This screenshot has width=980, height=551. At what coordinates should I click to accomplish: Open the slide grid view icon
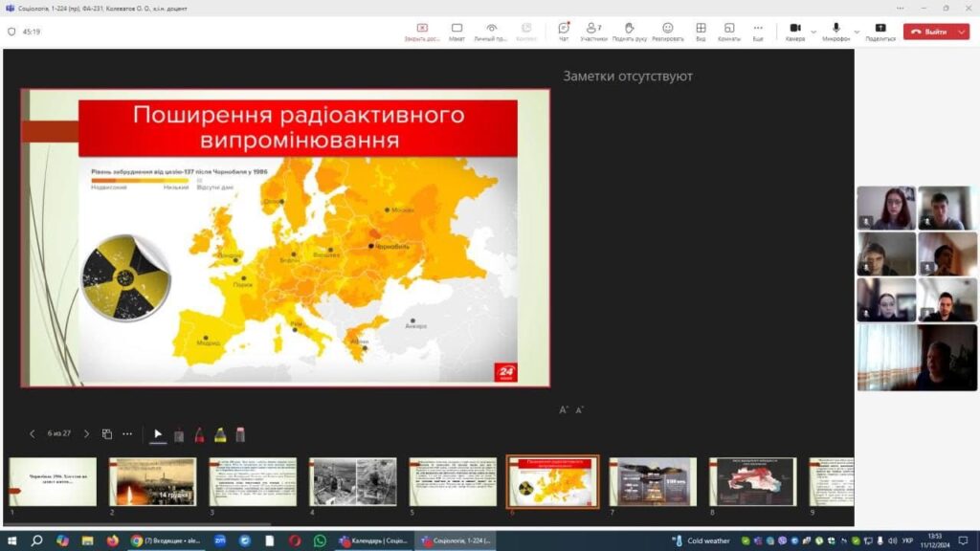107,434
